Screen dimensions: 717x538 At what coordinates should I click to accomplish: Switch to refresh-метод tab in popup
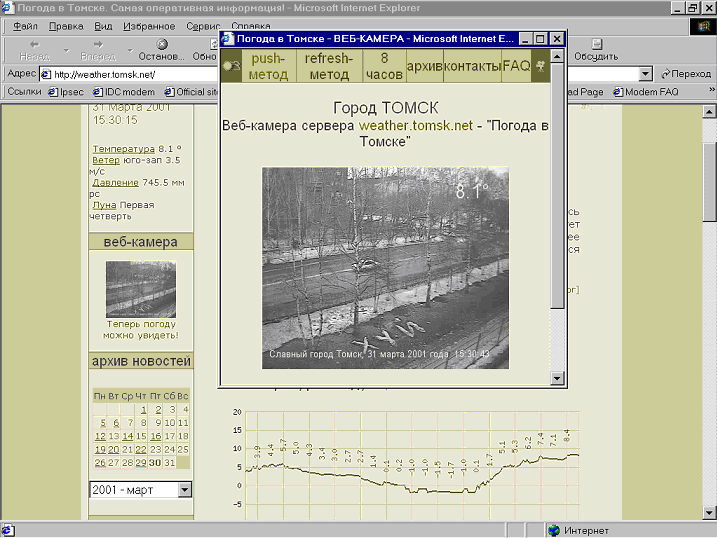[x=327, y=66]
